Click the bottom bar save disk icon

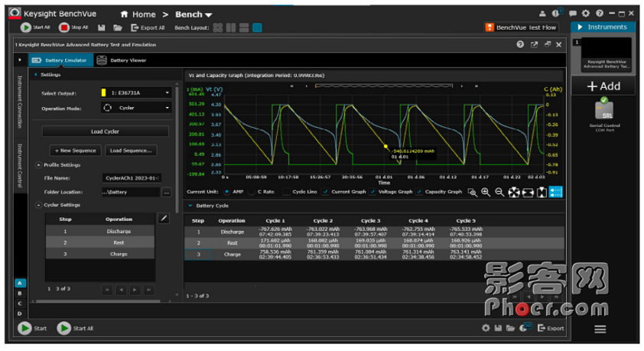pos(498,328)
